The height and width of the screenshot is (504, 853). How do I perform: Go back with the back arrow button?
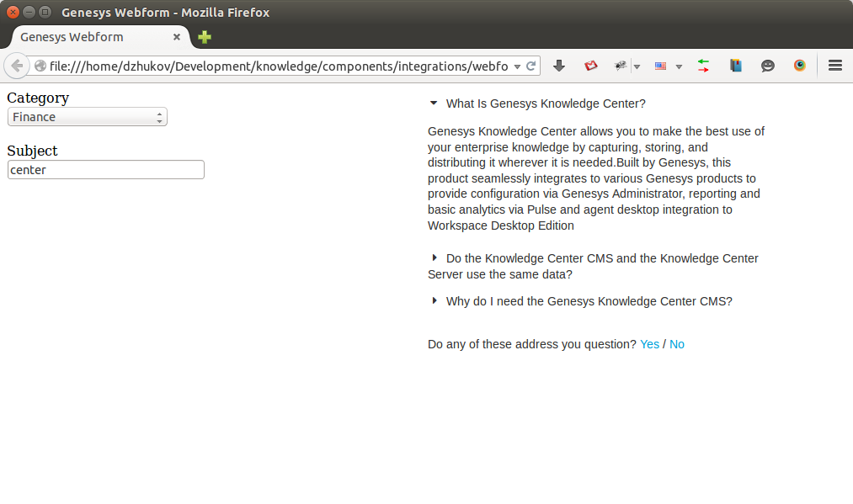[16, 66]
